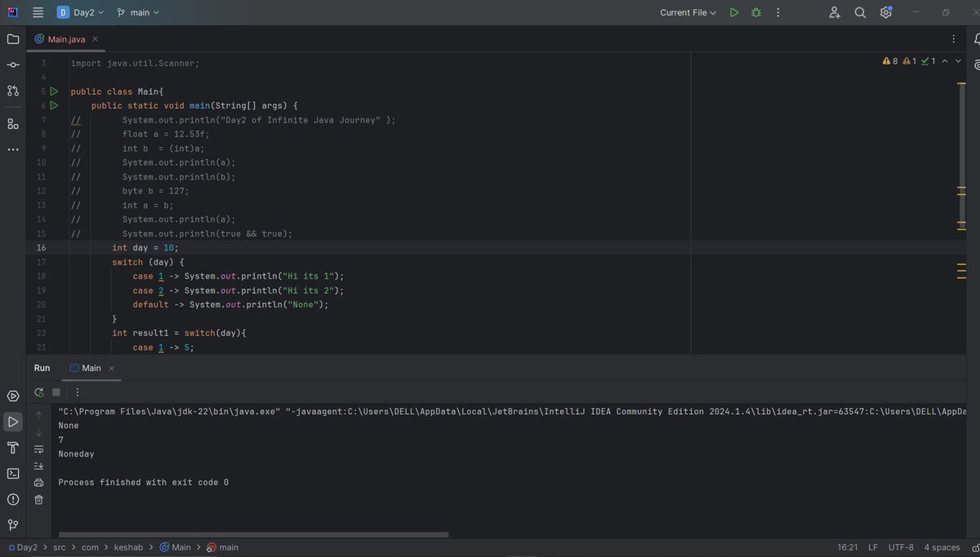The width and height of the screenshot is (980, 557).
Task: Click the 'switch (day) {' statement
Action: coord(148,262)
